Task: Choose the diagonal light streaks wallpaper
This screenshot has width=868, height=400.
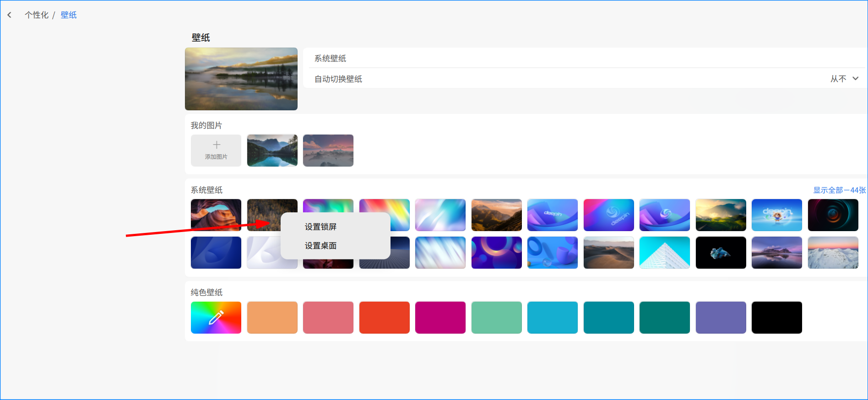Action: click(x=440, y=253)
